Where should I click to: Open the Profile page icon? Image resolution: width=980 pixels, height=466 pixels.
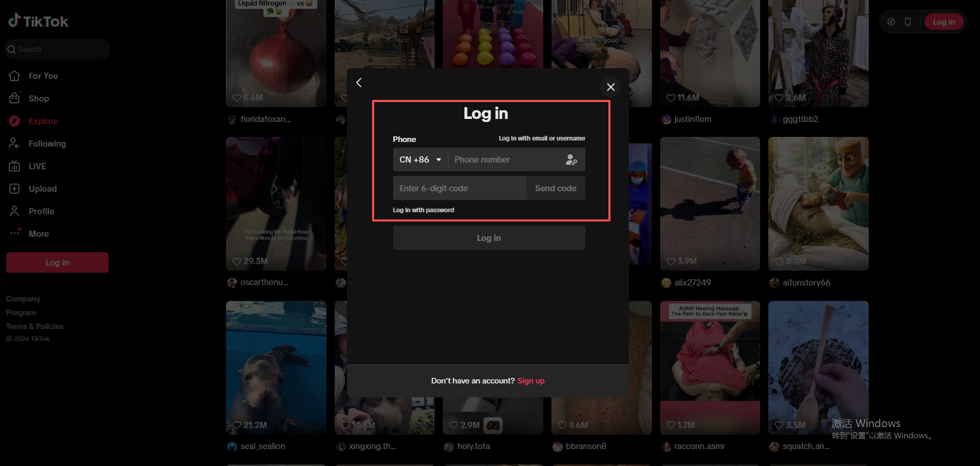tap(14, 211)
